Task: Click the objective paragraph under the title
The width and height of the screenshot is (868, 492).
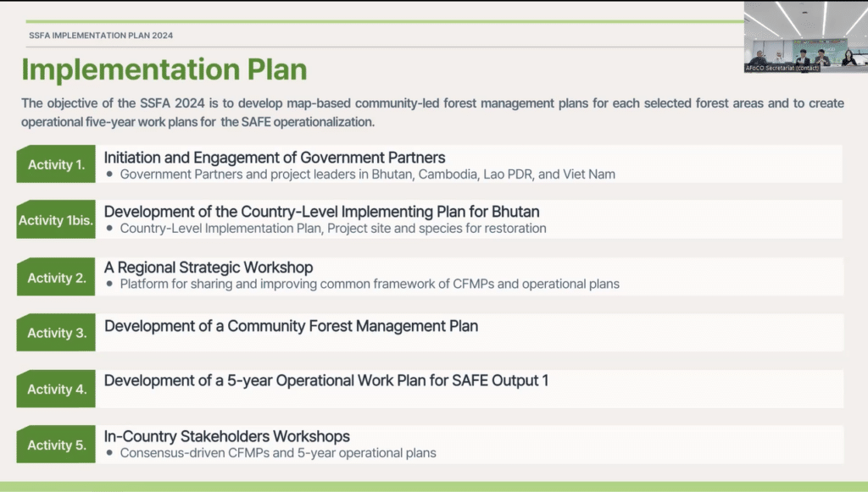Action: (x=432, y=112)
